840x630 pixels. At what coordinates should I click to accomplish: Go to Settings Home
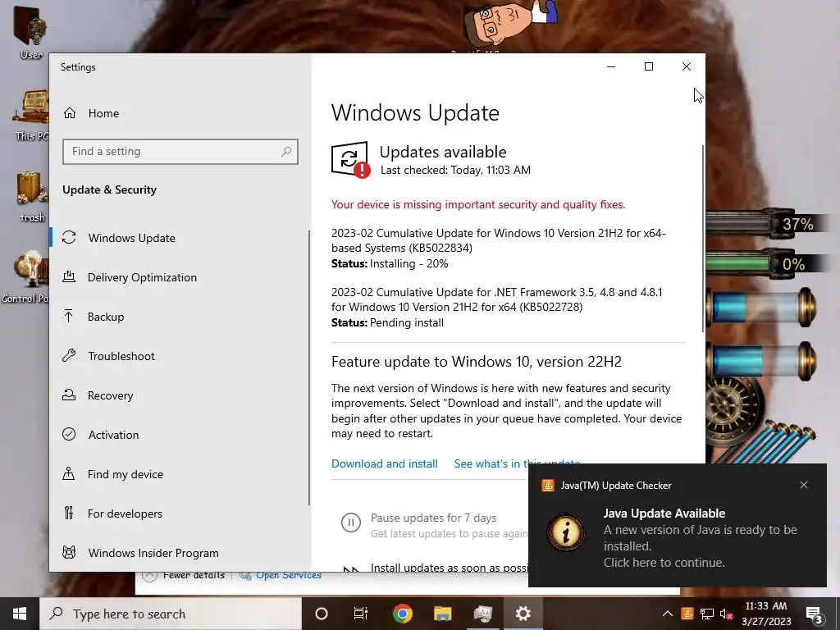click(103, 113)
